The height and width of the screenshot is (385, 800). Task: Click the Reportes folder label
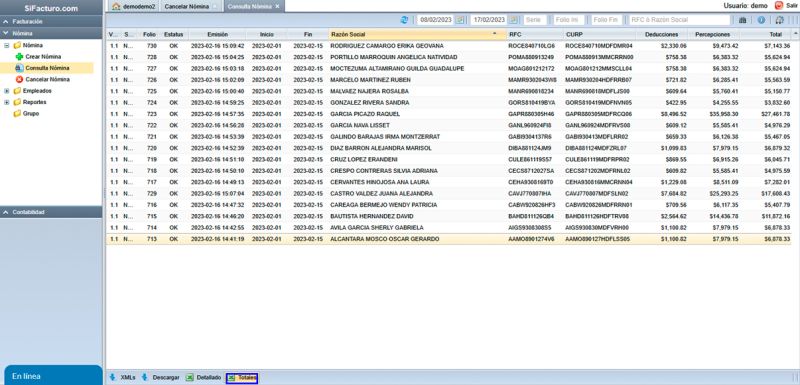(35, 102)
